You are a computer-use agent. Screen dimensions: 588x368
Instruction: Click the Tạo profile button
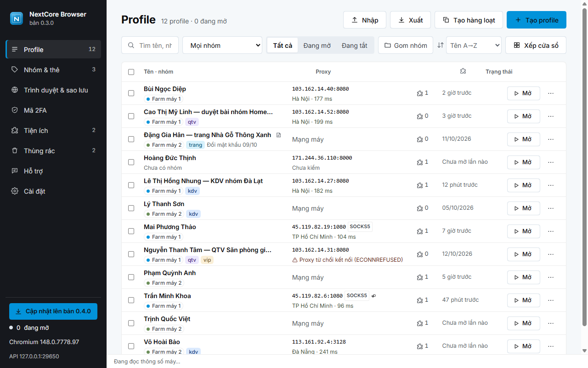coord(537,20)
